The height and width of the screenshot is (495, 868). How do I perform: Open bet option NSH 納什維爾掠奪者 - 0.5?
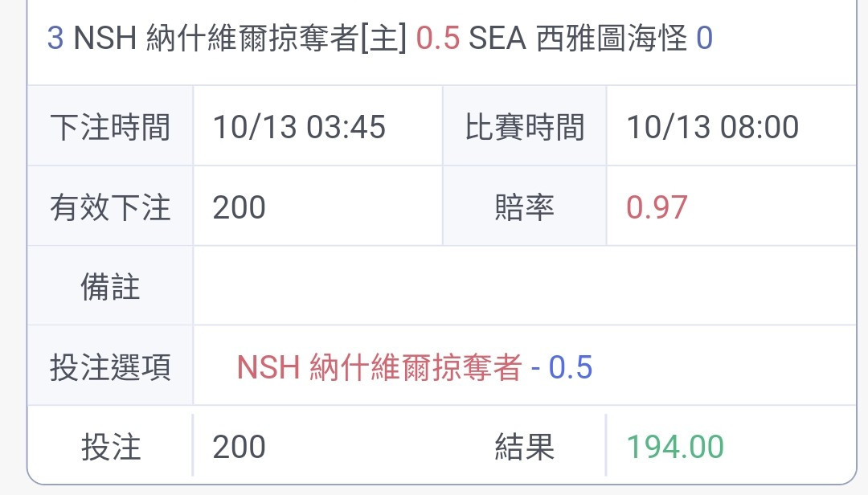(415, 367)
